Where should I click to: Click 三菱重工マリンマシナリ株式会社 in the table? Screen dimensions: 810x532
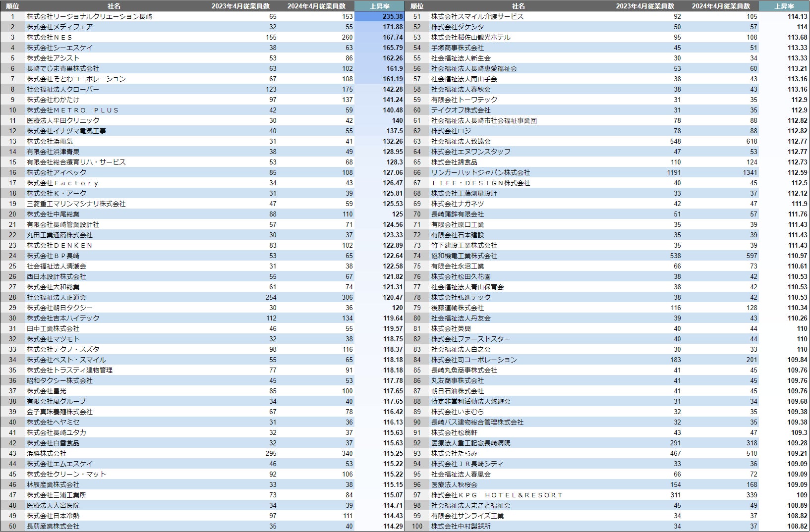tap(76, 204)
